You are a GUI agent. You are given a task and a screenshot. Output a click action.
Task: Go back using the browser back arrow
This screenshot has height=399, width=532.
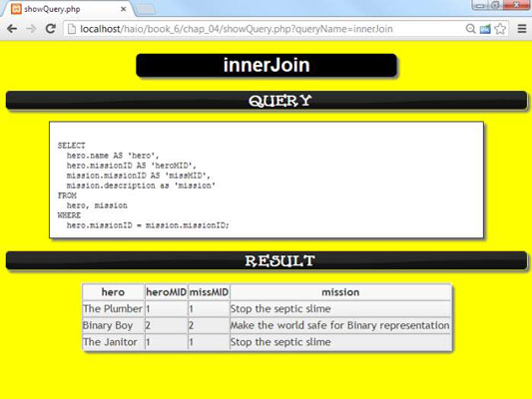tap(12, 29)
